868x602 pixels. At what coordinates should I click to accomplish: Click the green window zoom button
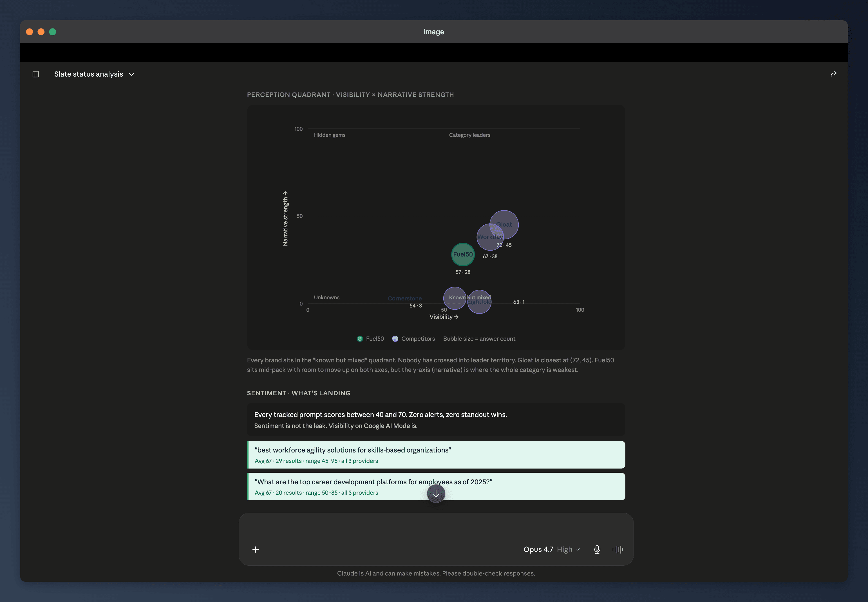click(53, 32)
